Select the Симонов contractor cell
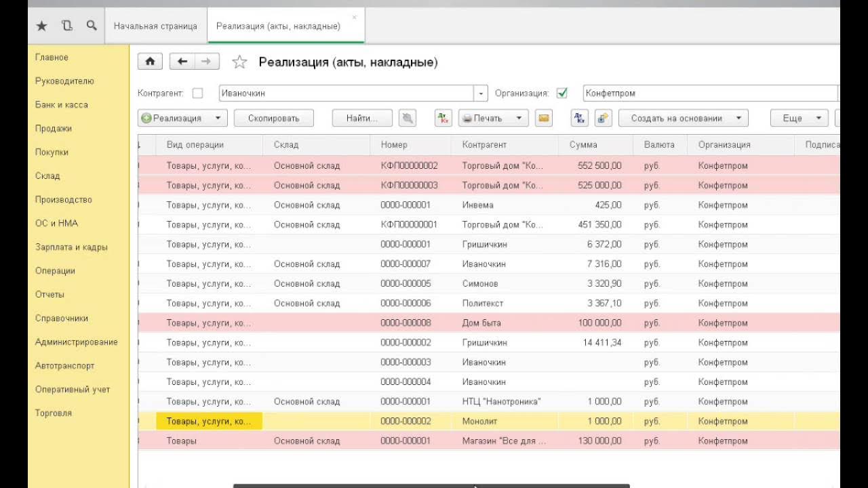The width and height of the screenshot is (868, 488). click(x=505, y=283)
